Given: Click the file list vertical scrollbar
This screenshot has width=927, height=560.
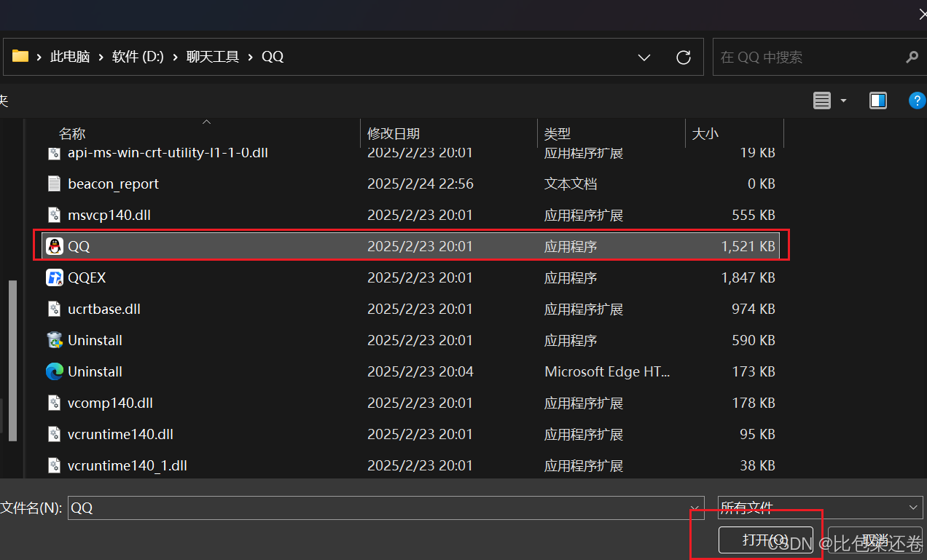Looking at the screenshot, I should (12, 360).
